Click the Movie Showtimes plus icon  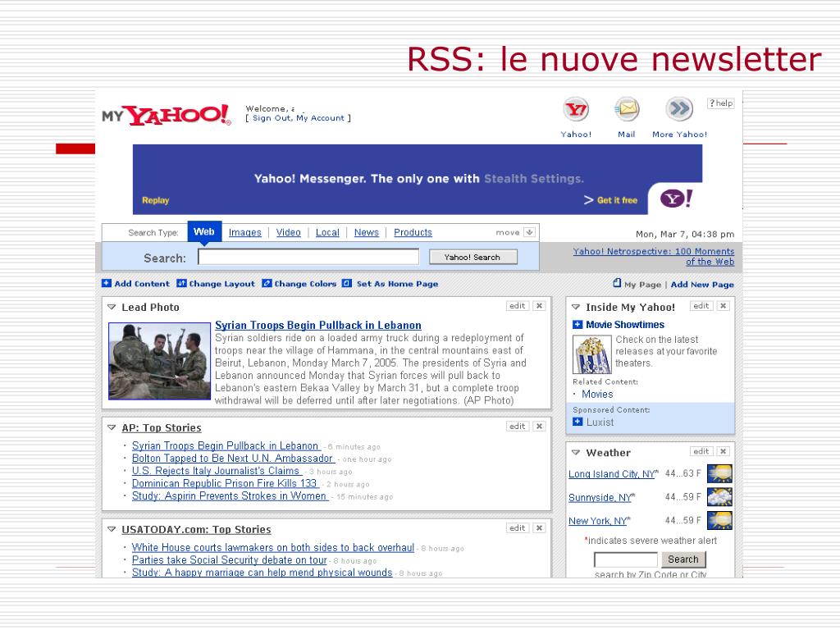pyautogui.click(x=577, y=325)
